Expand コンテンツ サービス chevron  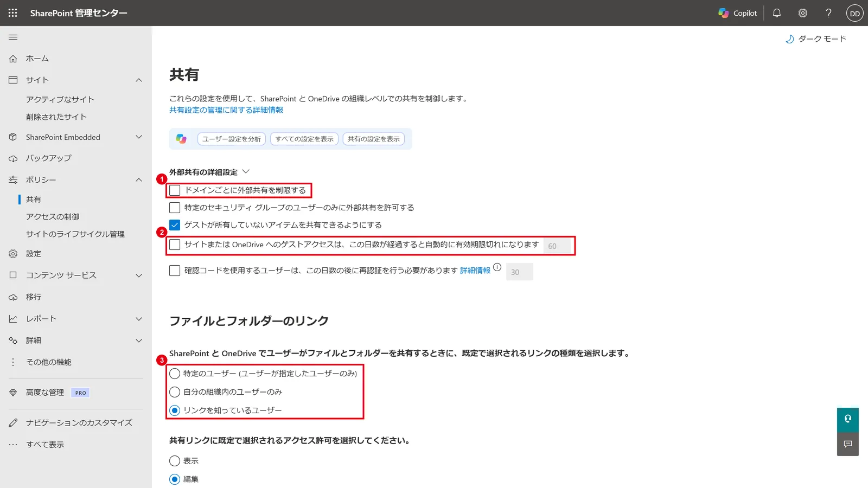139,275
